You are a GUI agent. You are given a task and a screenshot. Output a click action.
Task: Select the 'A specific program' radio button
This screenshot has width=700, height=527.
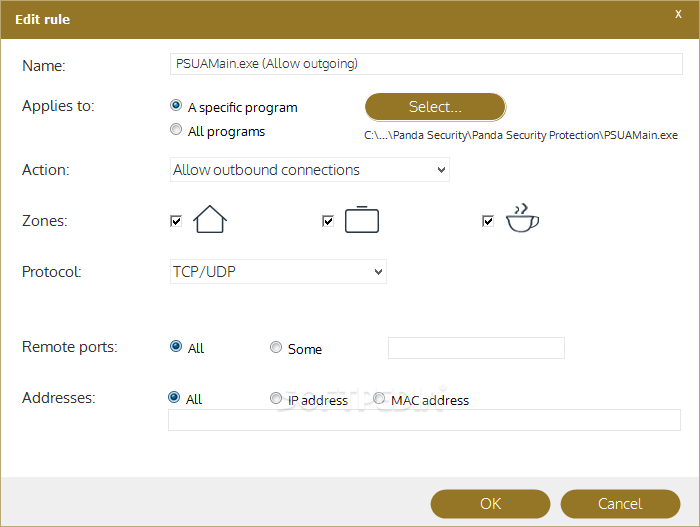[176, 105]
